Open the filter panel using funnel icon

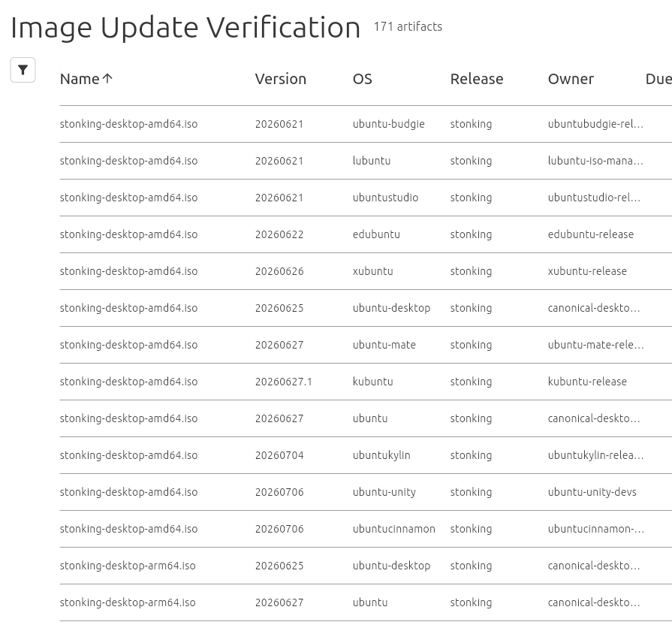23,70
